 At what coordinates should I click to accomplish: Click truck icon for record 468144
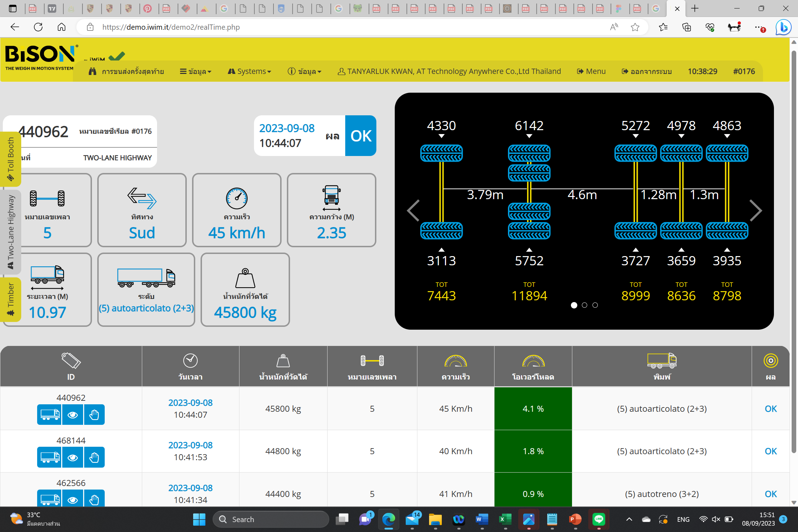coord(50,457)
